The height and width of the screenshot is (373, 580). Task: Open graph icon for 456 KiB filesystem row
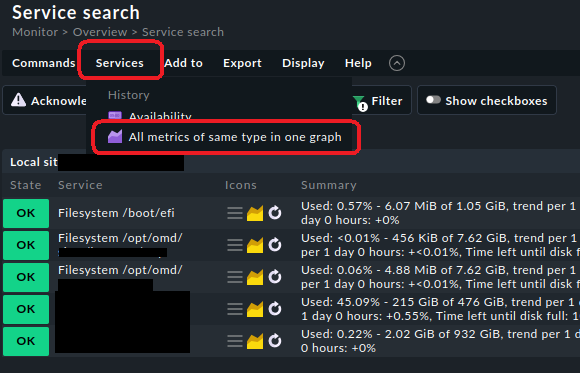255,245
